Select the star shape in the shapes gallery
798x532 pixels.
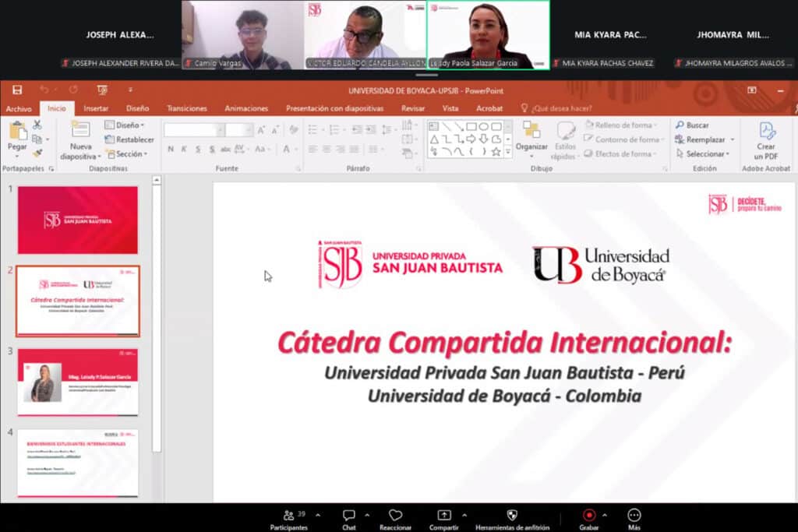click(x=496, y=150)
